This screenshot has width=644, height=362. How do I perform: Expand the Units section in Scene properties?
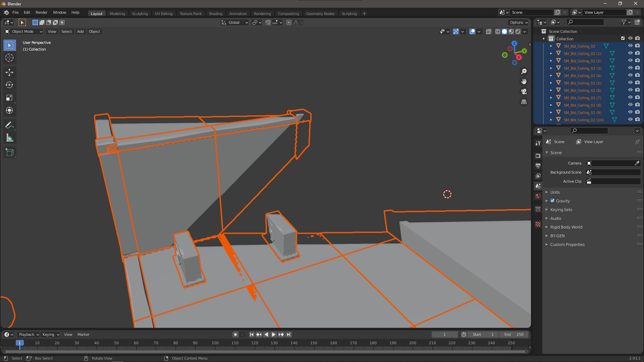pos(547,192)
